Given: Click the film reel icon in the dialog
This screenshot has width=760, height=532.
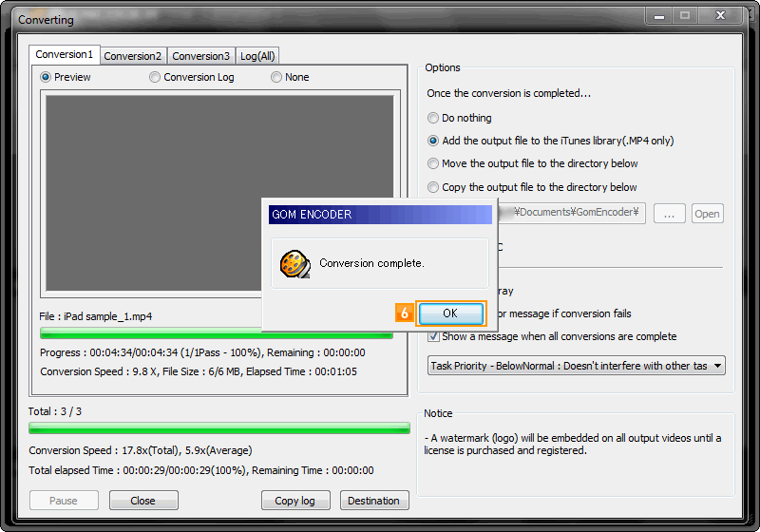Looking at the screenshot, I should (x=295, y=264).
